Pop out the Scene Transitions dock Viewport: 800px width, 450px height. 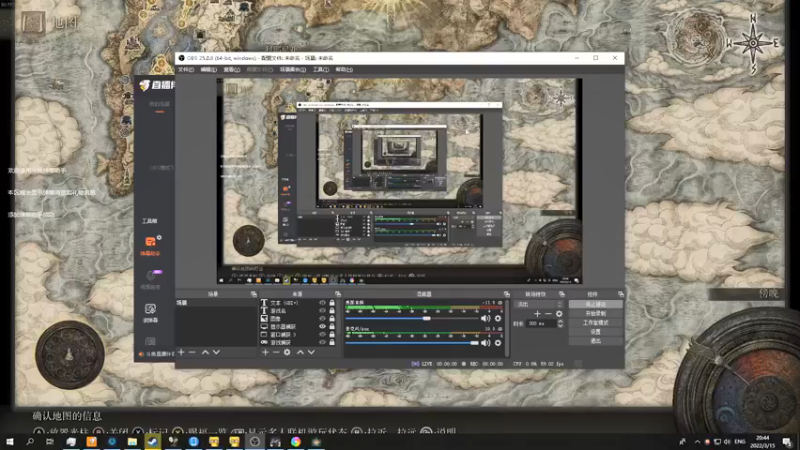pos(562,294)
